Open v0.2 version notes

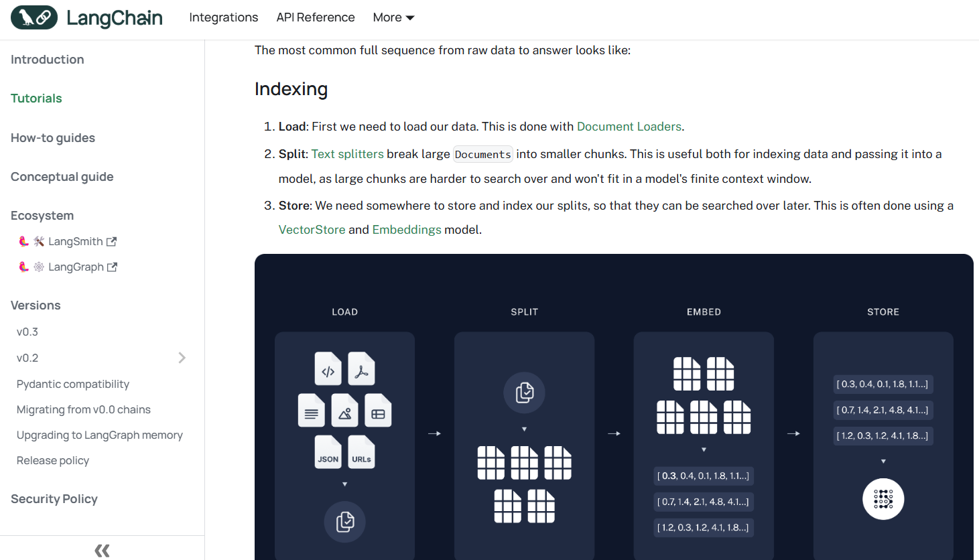27,358
